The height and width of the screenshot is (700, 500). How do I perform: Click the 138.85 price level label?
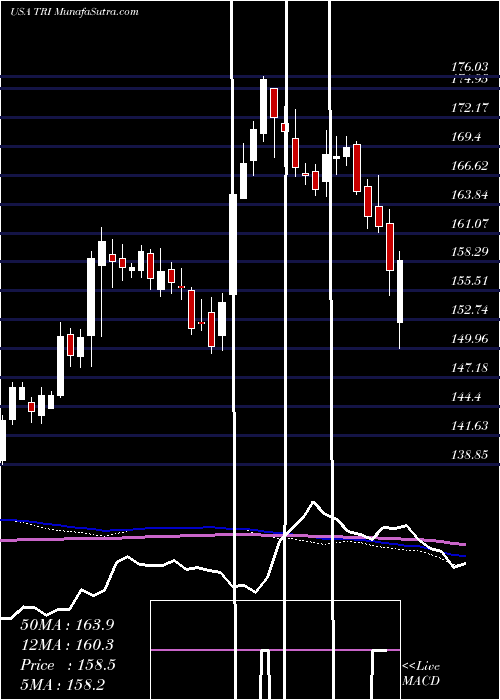click(469, 454)
